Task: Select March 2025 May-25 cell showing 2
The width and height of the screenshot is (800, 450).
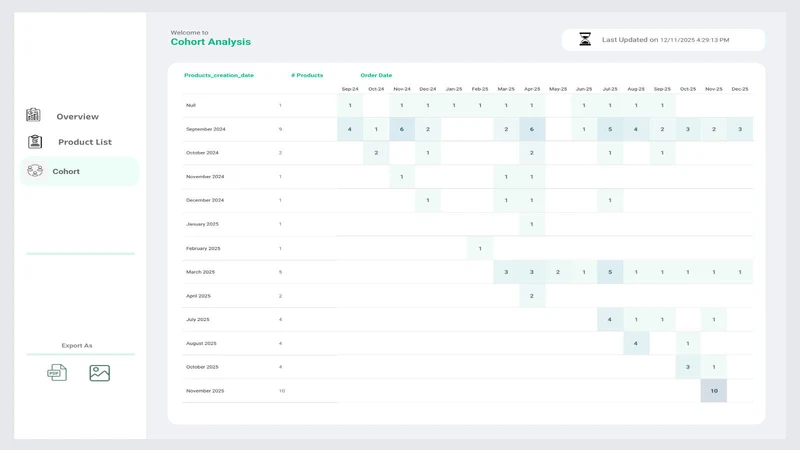Action: (x=558, y=272)
